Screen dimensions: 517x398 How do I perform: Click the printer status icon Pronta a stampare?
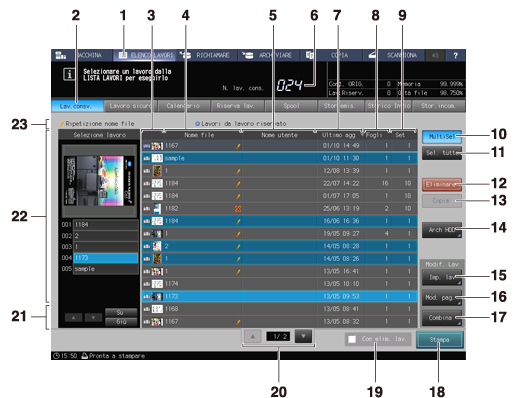[85, 356]
